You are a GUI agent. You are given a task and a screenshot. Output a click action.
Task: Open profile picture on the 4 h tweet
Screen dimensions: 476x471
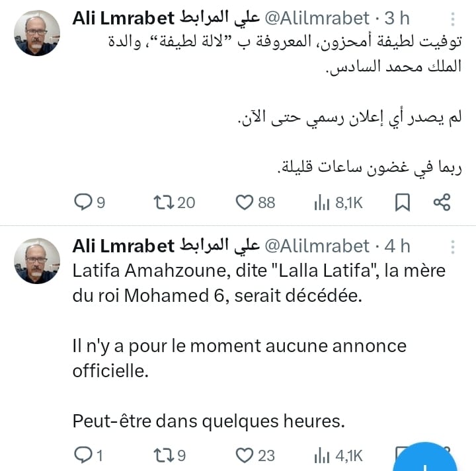(37, 260)
